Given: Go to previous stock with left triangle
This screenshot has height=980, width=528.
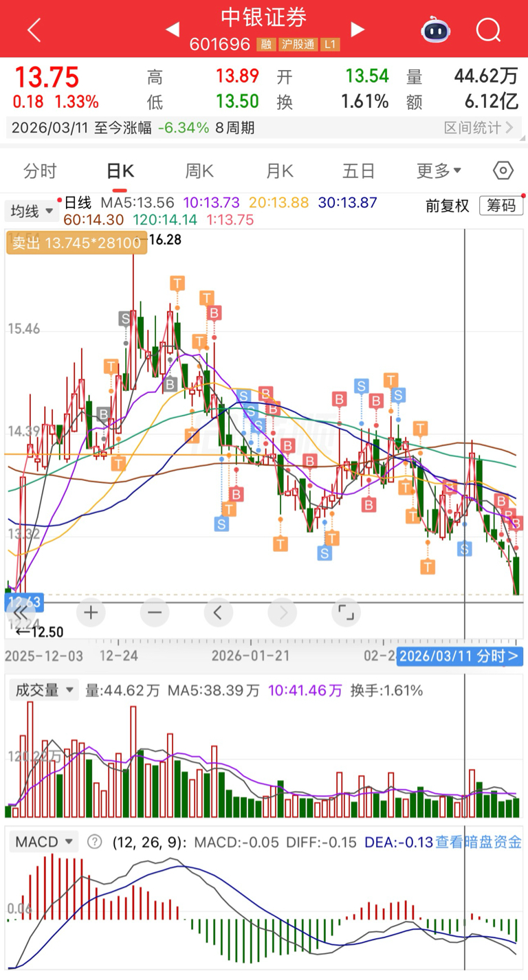Looking at the screenshot, I should (173, 29).
